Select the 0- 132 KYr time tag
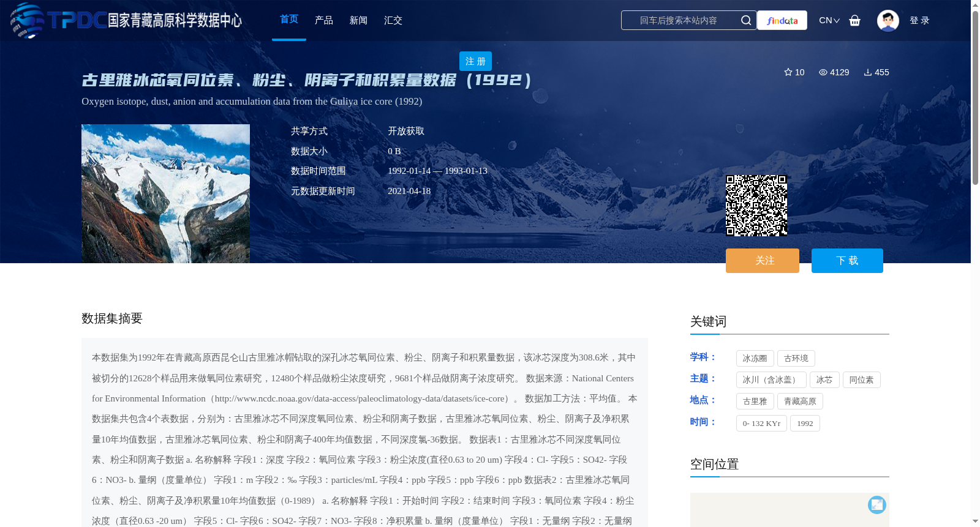980x527 pixels. click(761, 424)
